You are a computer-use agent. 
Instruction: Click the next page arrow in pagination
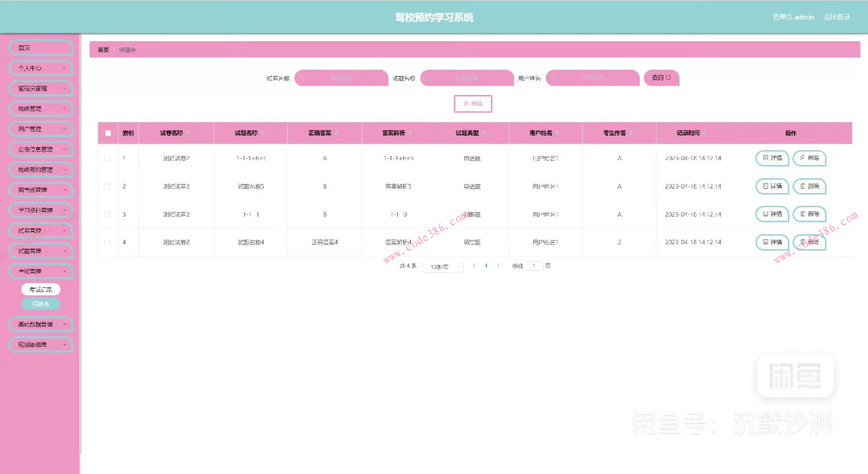498,266
